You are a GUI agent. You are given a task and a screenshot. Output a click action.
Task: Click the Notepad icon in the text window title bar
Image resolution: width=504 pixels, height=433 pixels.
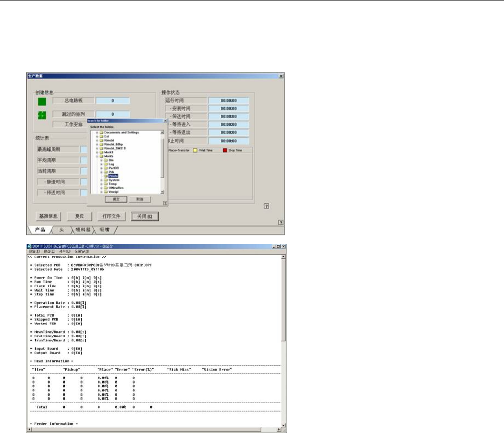[x=29, y=246]
